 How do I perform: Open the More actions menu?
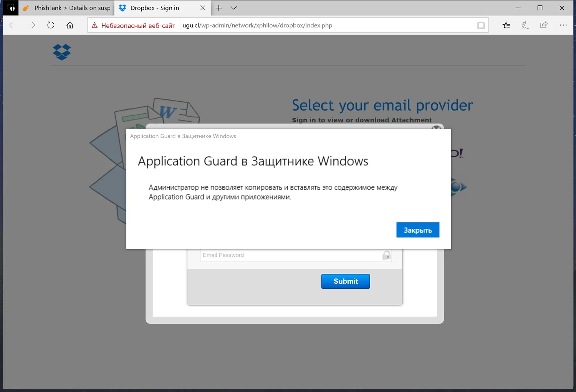click(563, 25)
